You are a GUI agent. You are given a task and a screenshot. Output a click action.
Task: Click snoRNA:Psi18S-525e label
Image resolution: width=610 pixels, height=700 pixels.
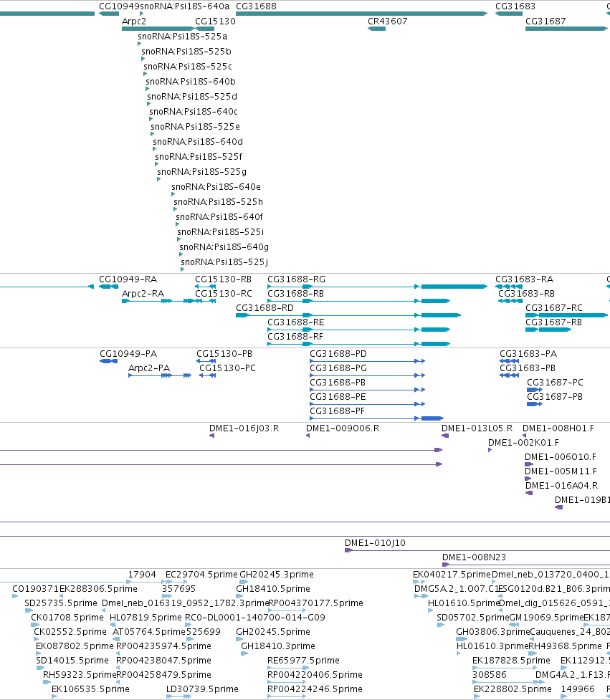tap(195, 126)
